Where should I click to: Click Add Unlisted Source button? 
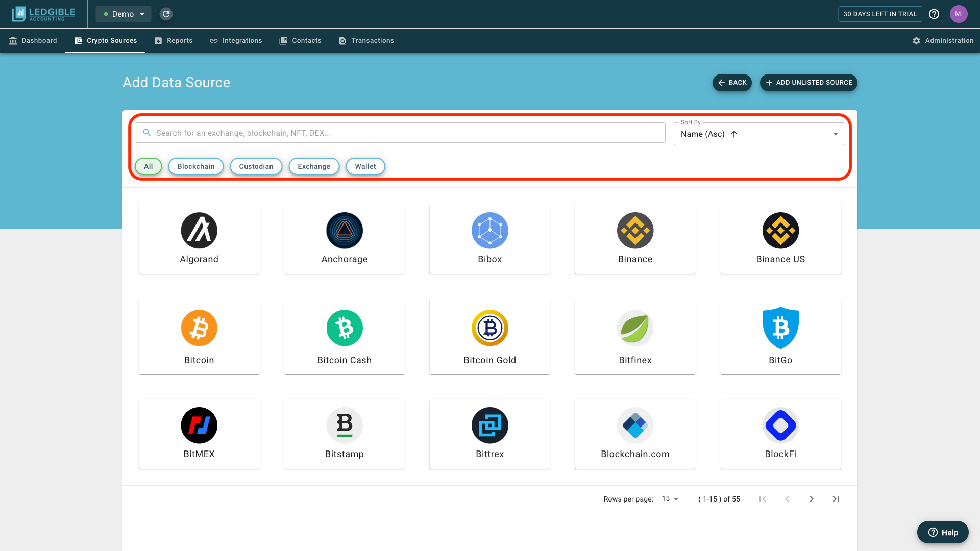point(808,83)
